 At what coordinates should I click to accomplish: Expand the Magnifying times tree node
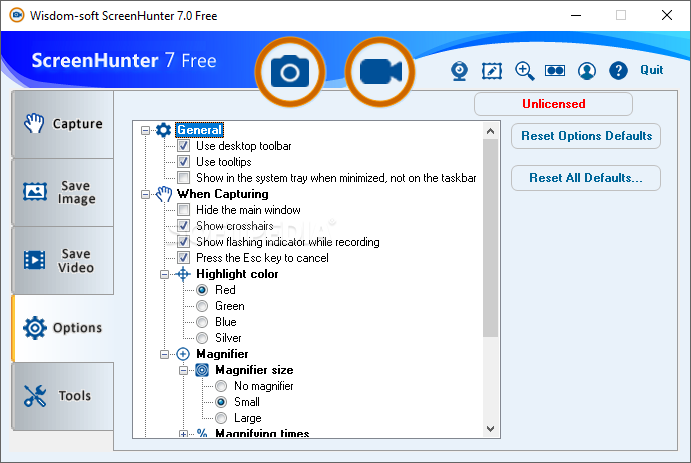click(x=183, y=434)
